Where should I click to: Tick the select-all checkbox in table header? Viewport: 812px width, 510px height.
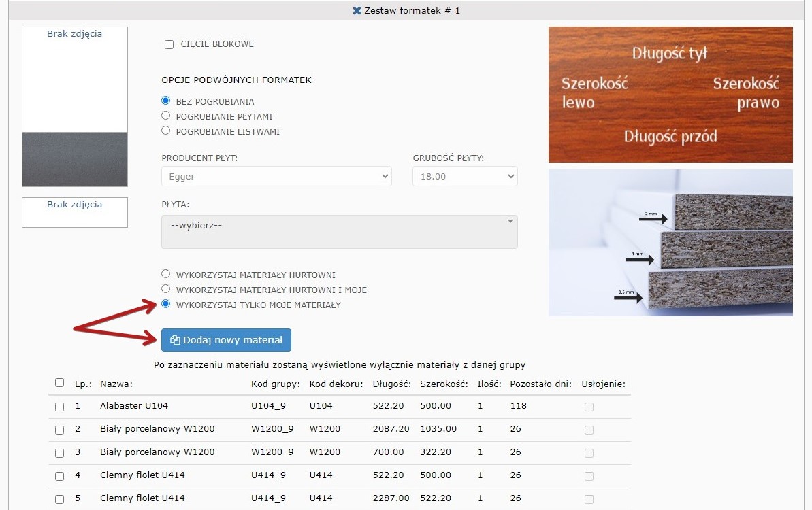pos(59,383)
